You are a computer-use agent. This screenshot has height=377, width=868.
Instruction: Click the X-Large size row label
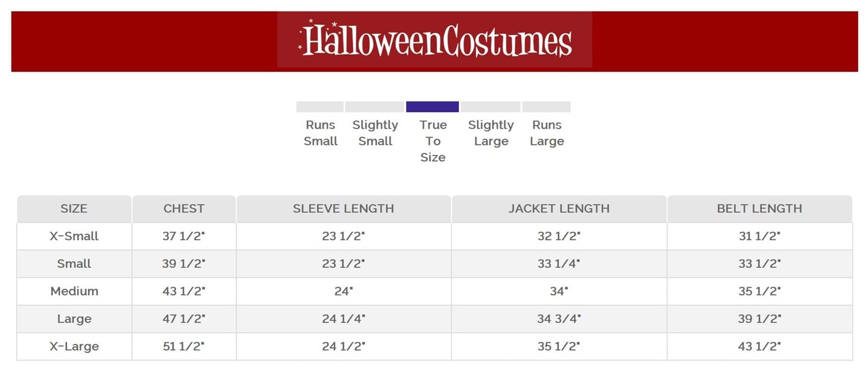coord(74,347)
